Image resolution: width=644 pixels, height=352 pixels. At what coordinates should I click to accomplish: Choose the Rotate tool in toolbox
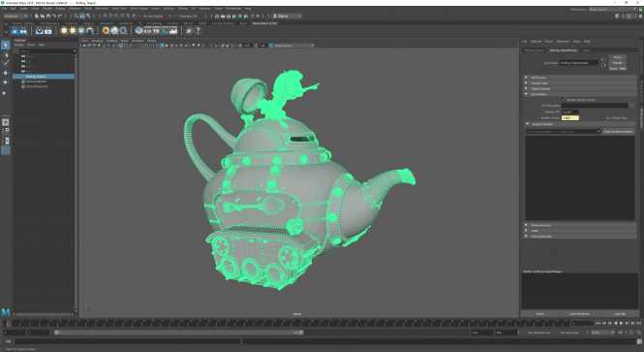(6, 82)
